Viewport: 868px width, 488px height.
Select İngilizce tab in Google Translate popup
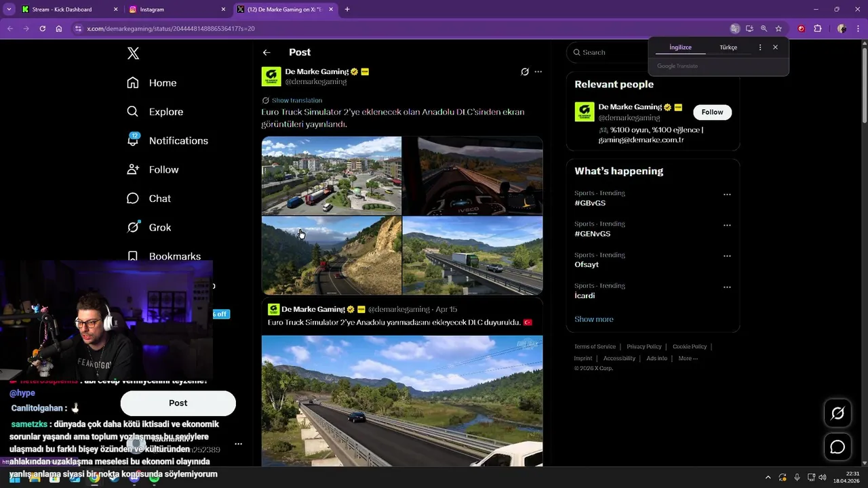click(680, 47)
